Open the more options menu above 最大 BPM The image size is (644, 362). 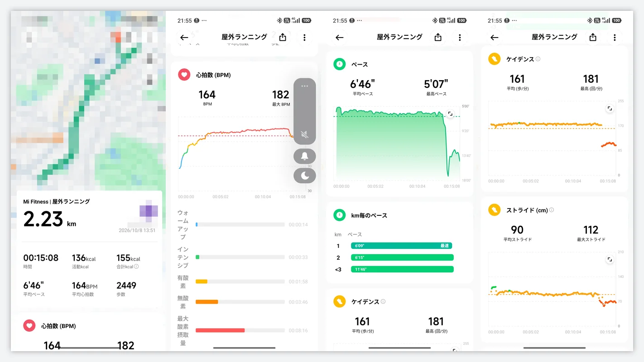(304, 38)
